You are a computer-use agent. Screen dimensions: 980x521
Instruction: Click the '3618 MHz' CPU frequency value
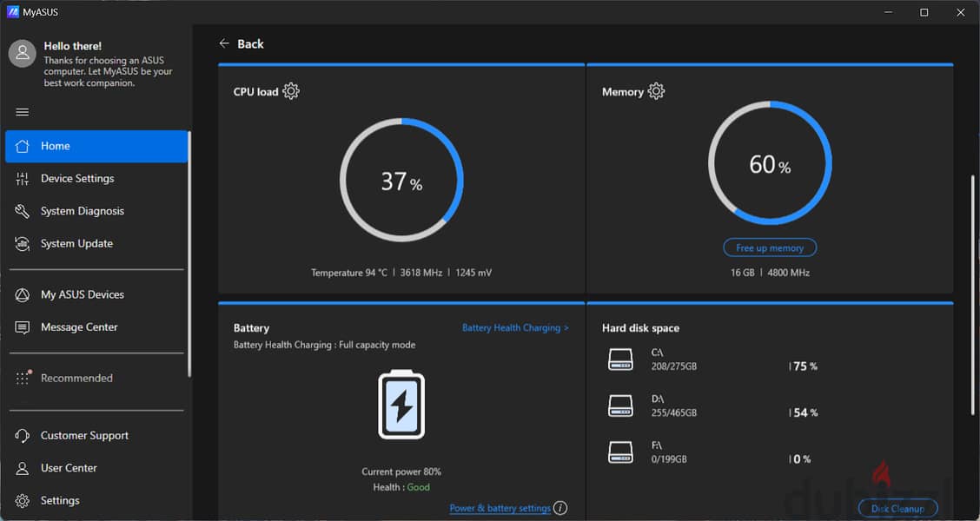pos(421,273)
